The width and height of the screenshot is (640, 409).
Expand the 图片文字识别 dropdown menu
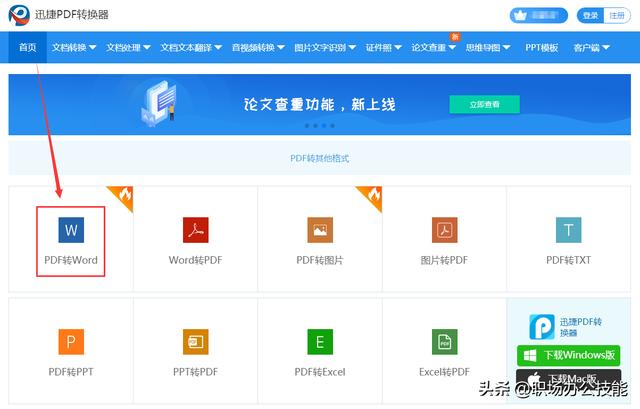coord(325,47)
